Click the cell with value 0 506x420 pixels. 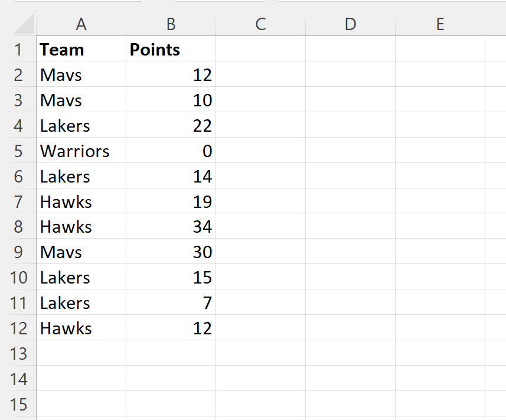[x=170, y=151]
